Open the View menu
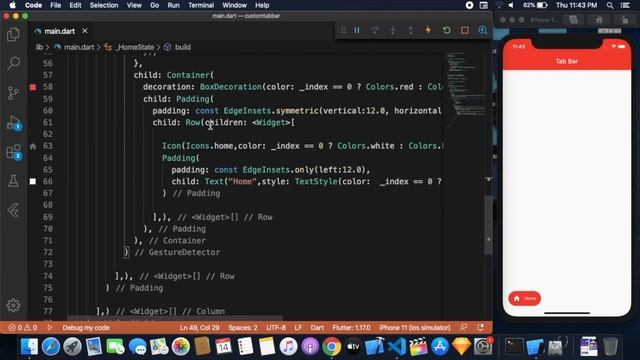 click(134, 5)
